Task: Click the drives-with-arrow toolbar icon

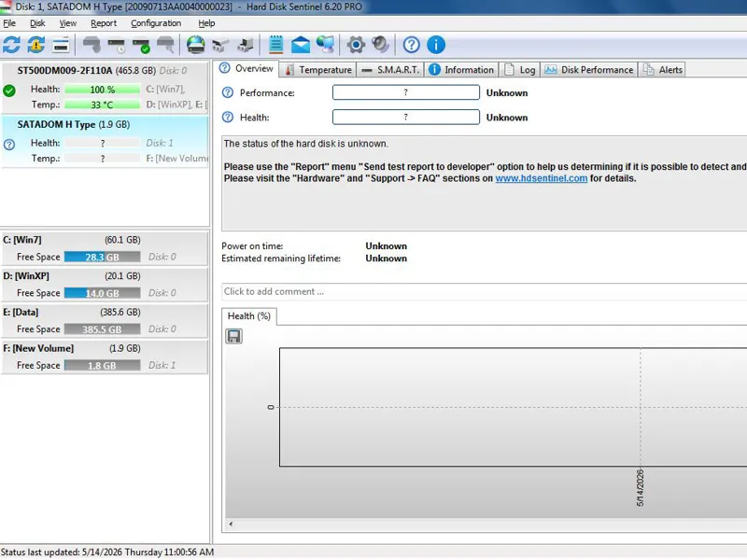Action: (245, 45)
